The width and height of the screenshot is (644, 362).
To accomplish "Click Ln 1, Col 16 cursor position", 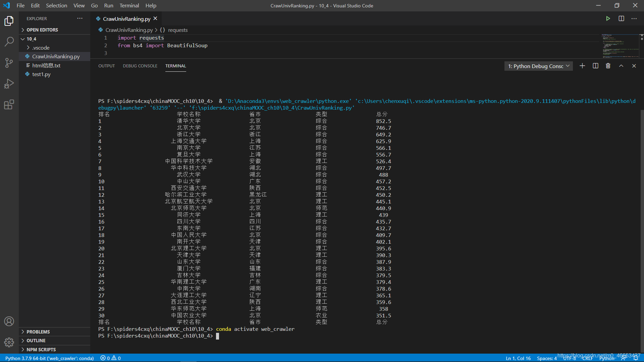I will (518, 358).
